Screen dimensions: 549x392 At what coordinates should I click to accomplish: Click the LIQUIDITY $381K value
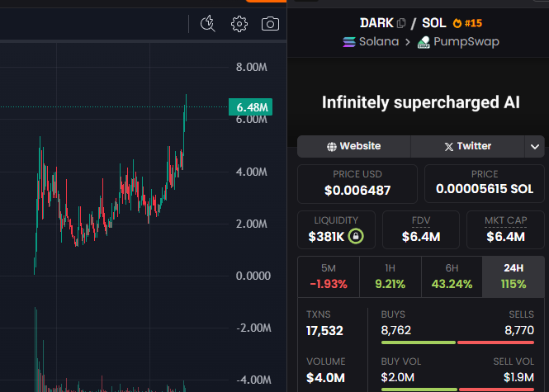[x=326, y=237]
